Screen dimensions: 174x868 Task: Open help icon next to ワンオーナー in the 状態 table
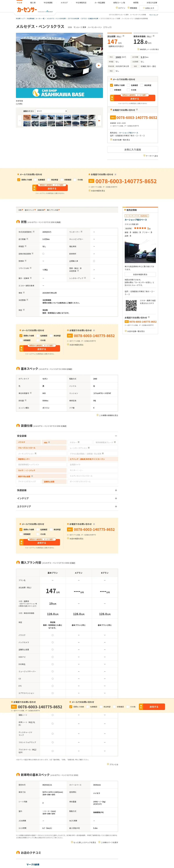(x=81, y=231)
